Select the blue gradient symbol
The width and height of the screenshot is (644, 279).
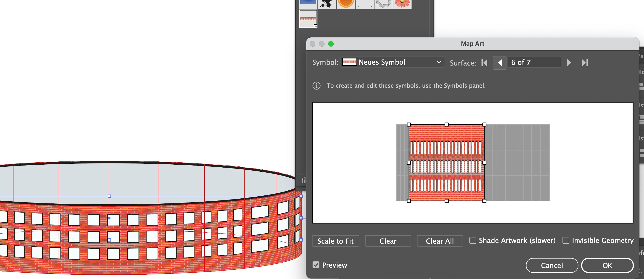[x=308, y=3]
